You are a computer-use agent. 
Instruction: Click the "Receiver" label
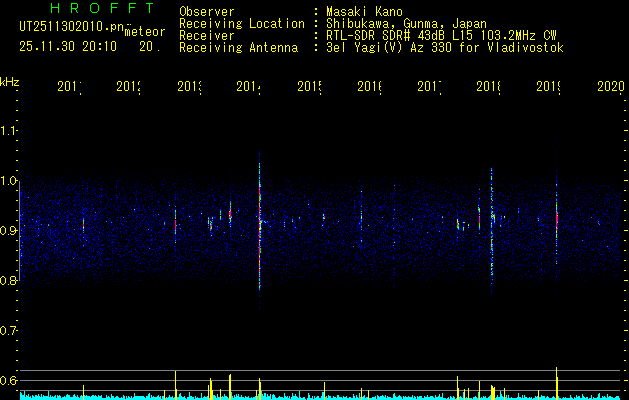tap(207, 36)
